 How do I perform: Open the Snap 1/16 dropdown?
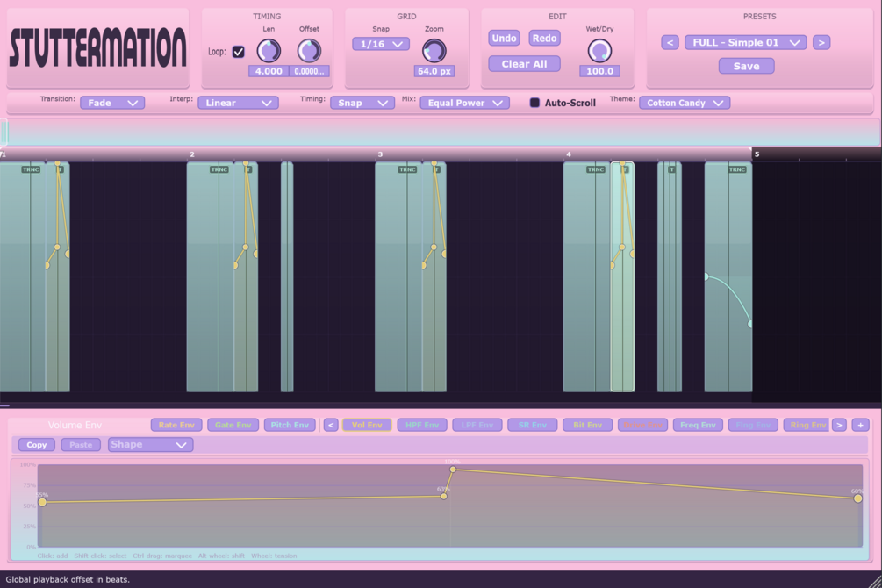pyautogui.click(x=381, y=44)
